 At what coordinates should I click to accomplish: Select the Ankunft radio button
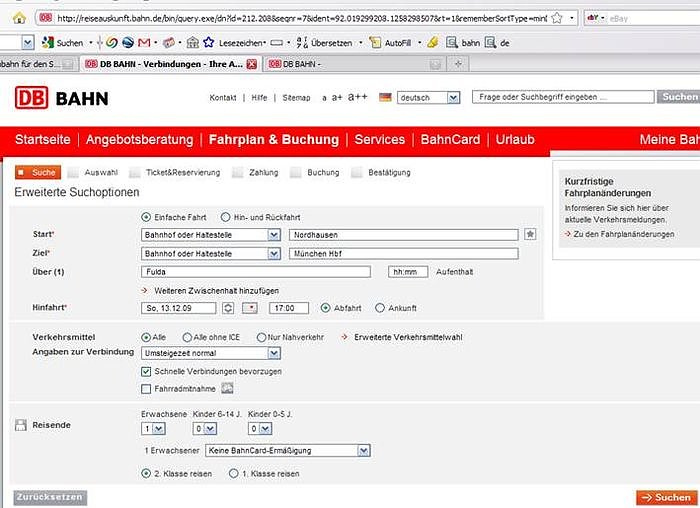(380, 308)
